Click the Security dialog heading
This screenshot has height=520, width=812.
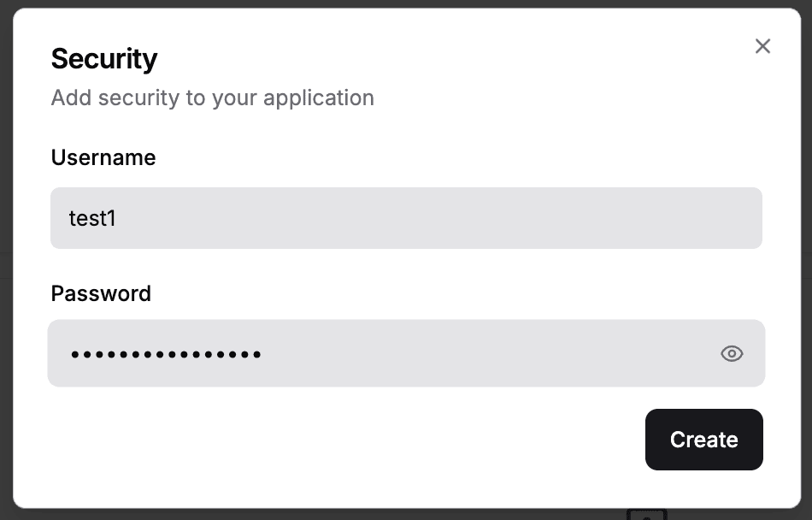click(104, 58)
